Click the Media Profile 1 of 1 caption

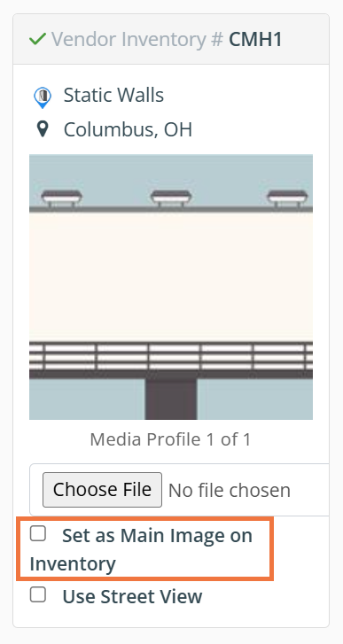[170, 439]
